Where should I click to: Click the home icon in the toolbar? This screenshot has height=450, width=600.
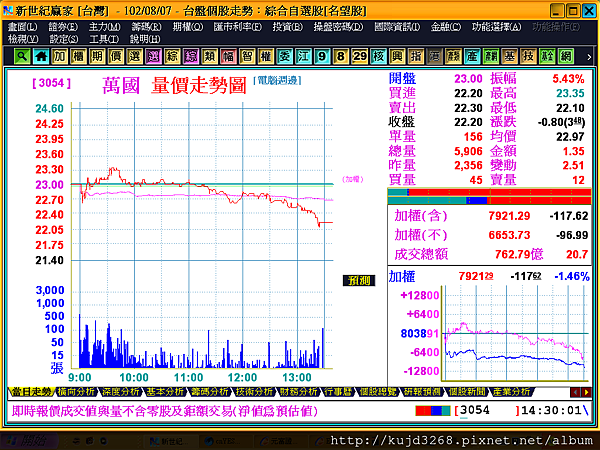coord(41,56)
